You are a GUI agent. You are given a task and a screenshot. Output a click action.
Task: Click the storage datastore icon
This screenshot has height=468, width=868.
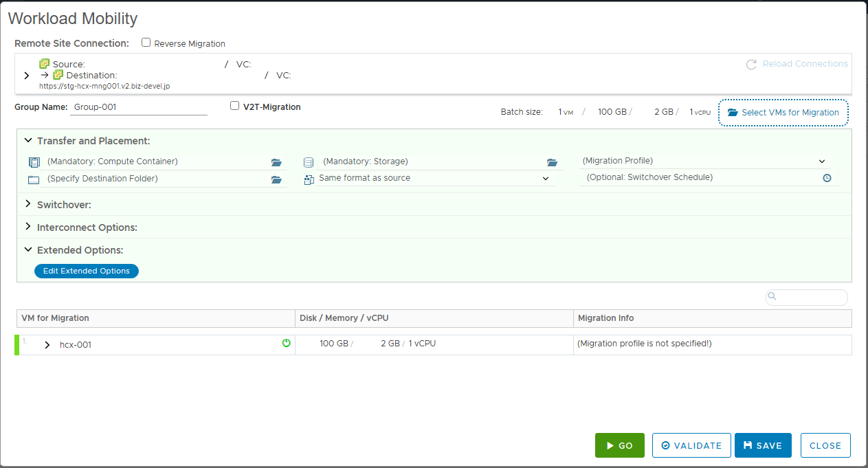pyautogui.click(x=309, y=162)
